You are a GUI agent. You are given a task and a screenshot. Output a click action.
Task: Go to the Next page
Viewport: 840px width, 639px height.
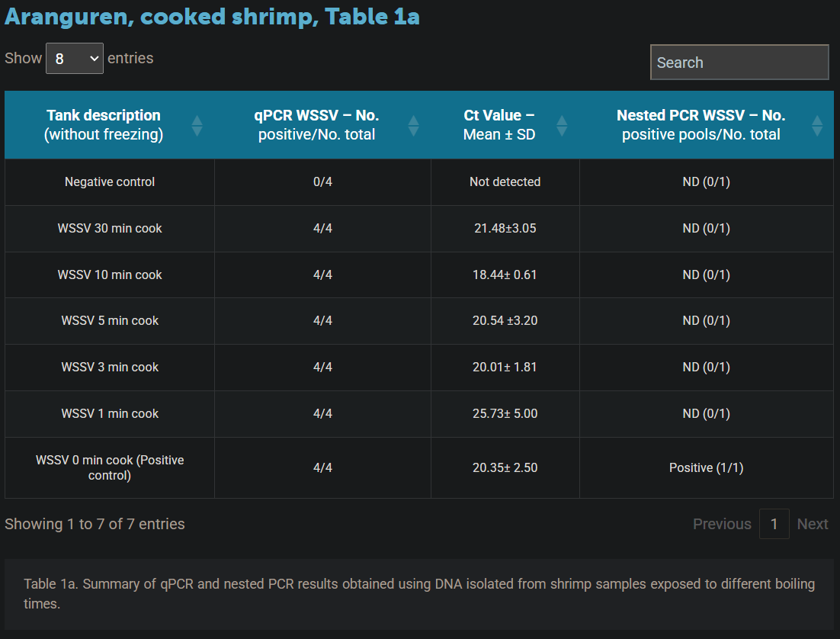pyautogui.click(x=812, y=524)
